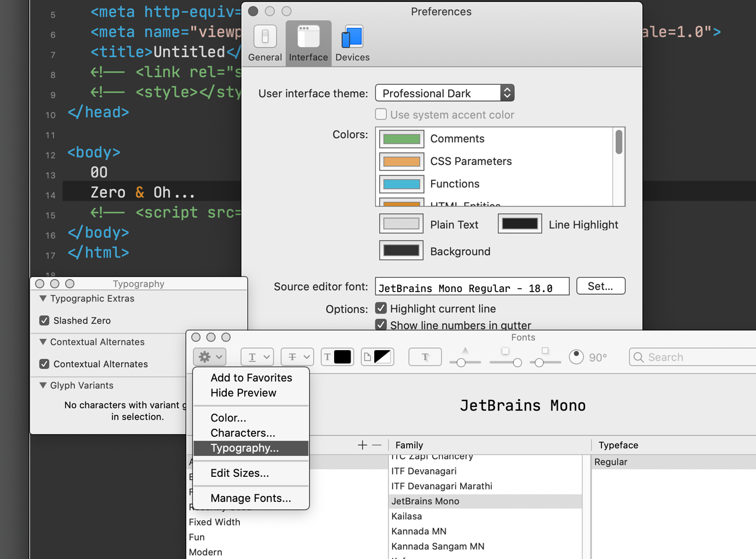Click the plus add collection button

click(x=362, y=445)
